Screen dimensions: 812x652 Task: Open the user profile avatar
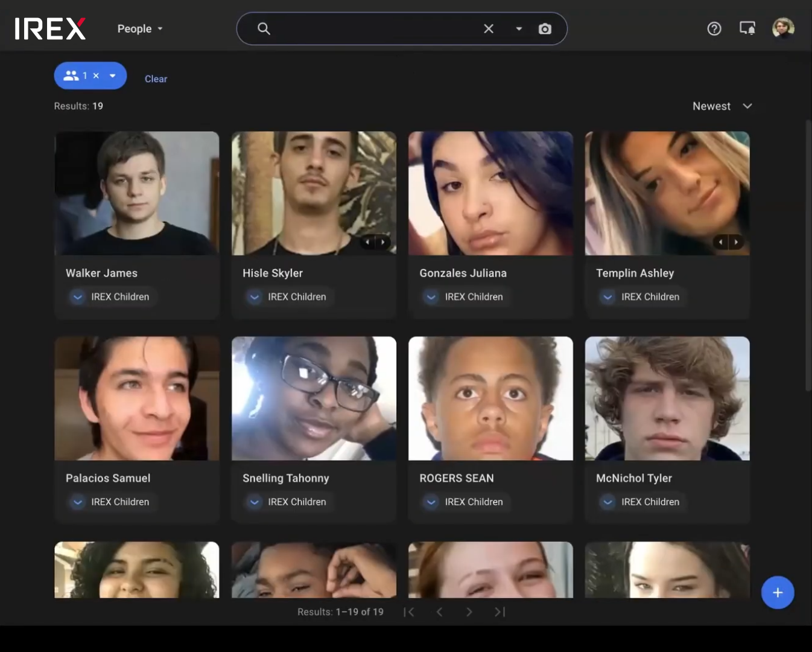tap(783, 28)
